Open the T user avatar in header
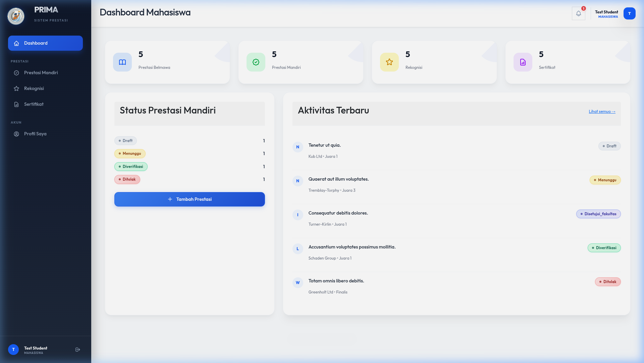644x363 pixels. [630, 14]
